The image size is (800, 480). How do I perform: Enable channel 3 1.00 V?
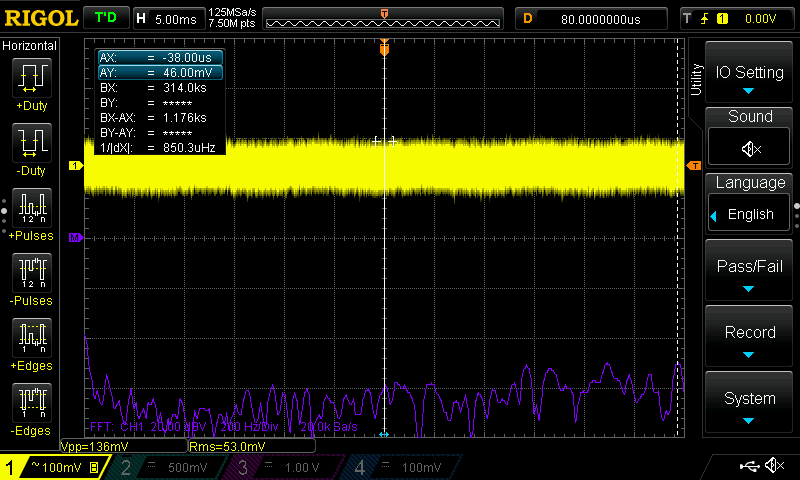coord(283,467)
